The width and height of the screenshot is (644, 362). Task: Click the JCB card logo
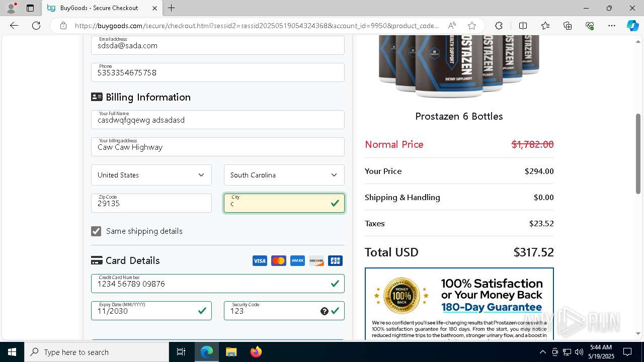click(335, 260)
